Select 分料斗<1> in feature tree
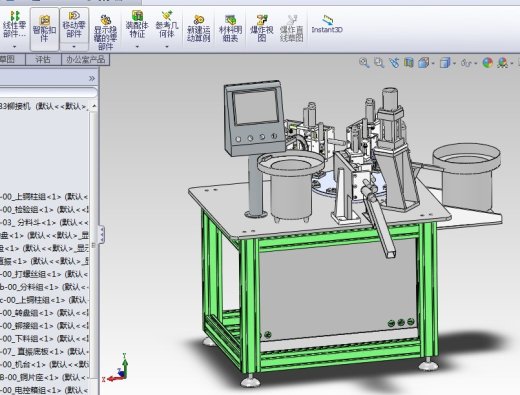Image resolution: width=520 pixels, height=395 pixels. [x=44, y=223]
